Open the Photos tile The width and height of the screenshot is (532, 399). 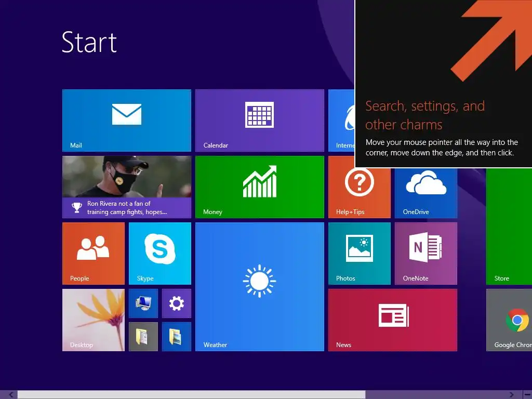[x=360, y=254]
